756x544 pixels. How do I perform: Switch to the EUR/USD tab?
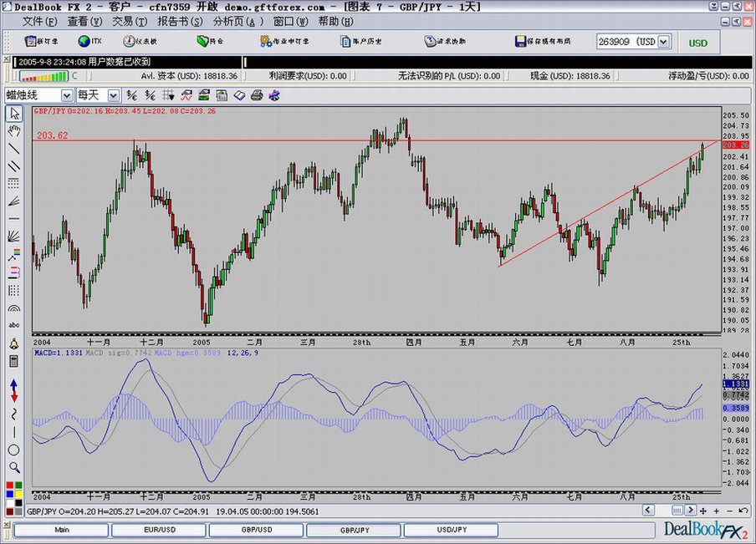point(160,530)
